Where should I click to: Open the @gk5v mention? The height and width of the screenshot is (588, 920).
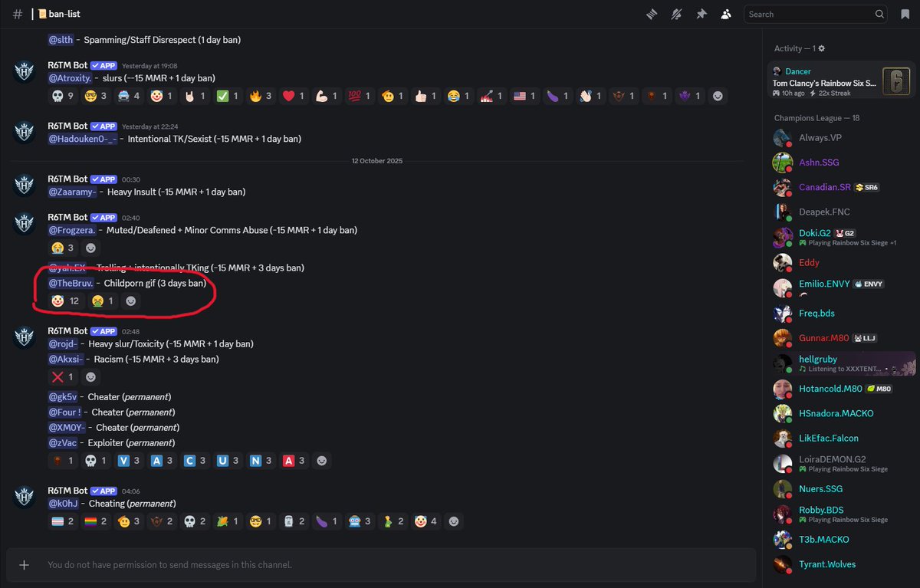pos(63,397)
